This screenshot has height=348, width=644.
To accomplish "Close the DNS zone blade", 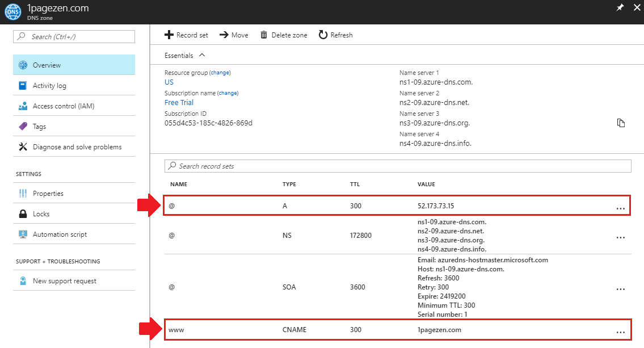I will coord(637,7).
